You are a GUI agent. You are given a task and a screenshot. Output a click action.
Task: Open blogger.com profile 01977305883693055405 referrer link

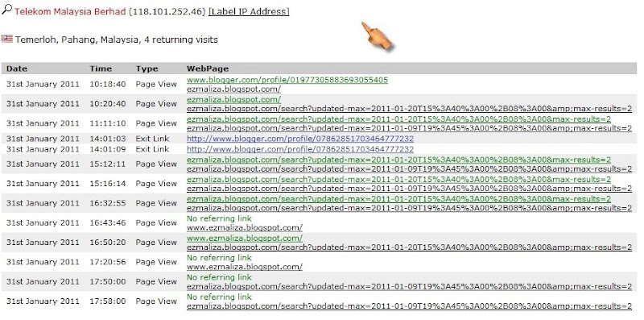coord(287,80)
